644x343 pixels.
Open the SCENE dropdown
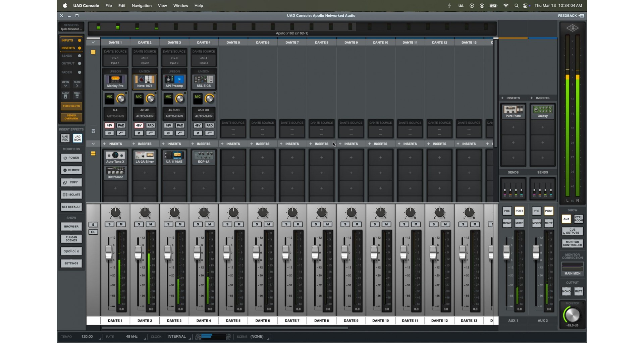[260, 337]
